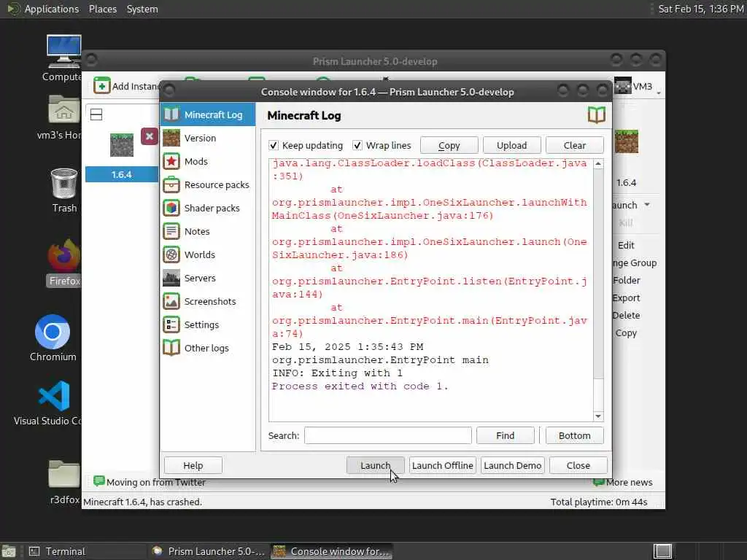747x560 pixels.
Task: Copy the log with Copy button
Action: pyautogui.click(x=449, y=145)
